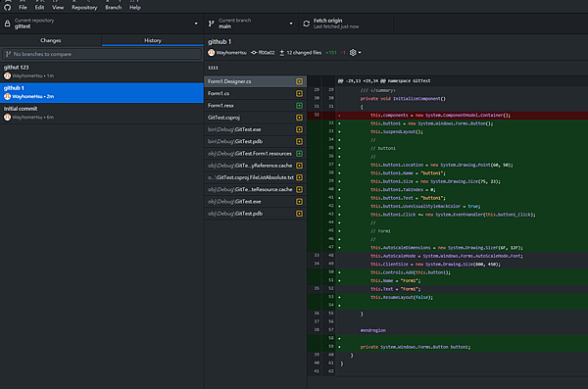Select Form1.cs in file list
Viewport: 588px width, 389px height.
(256, 93)
